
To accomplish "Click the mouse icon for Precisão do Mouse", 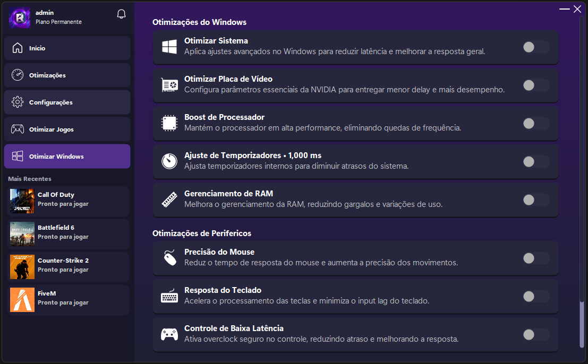I will point(169,258).
